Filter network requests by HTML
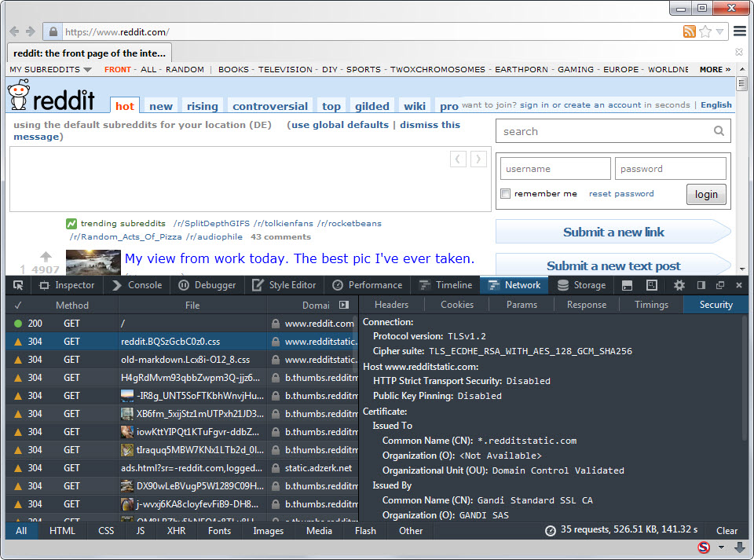This screenshot has width=754, height=560. 63,531
